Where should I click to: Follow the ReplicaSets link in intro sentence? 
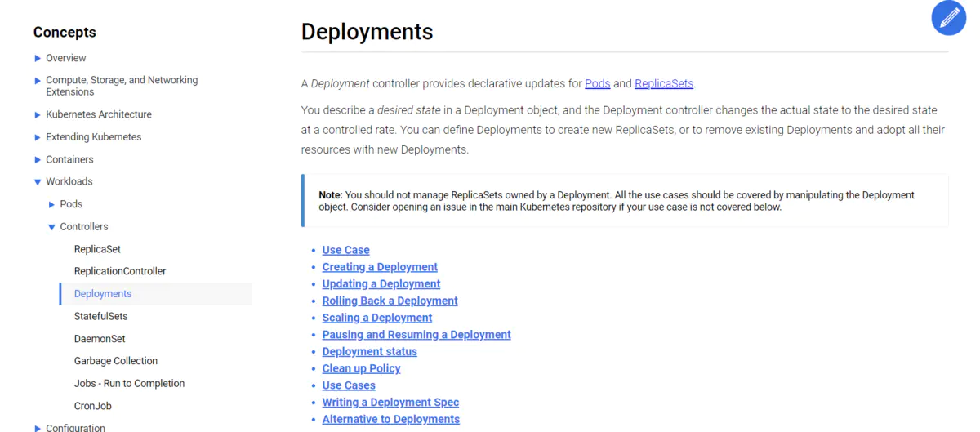coord(664,83)
